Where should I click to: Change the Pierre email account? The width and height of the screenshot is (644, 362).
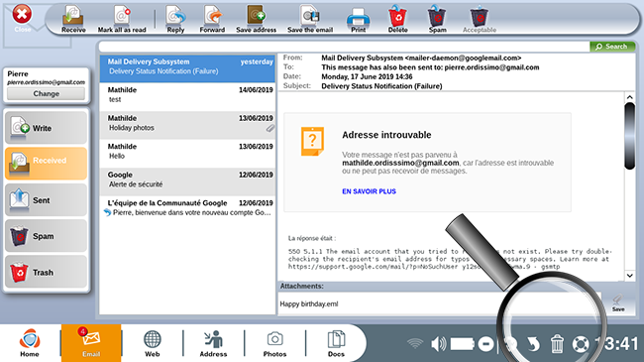click(46, 94)
